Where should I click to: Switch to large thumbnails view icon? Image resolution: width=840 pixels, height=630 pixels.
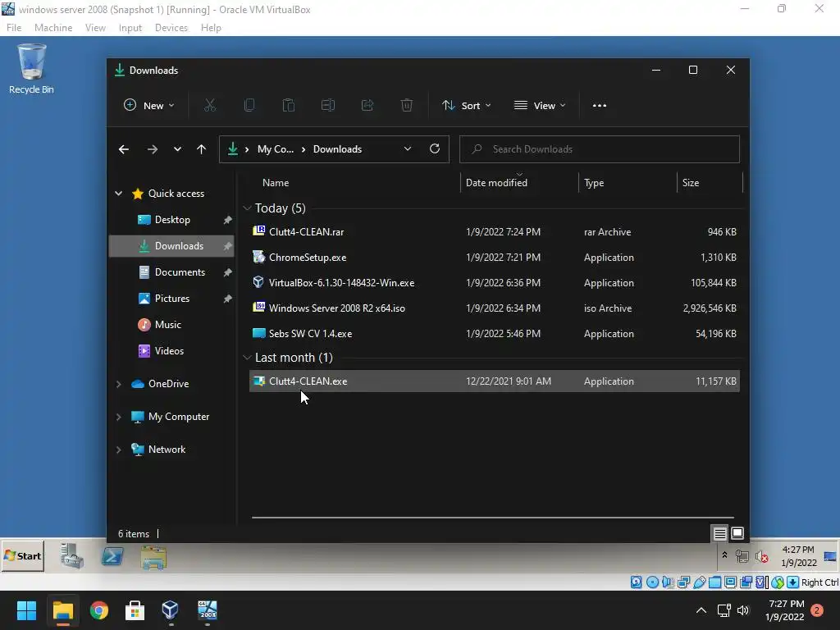(737, 533)
